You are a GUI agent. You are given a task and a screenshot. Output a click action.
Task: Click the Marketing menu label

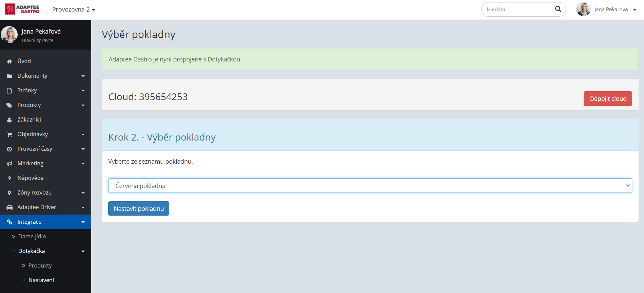pos(31,163)
